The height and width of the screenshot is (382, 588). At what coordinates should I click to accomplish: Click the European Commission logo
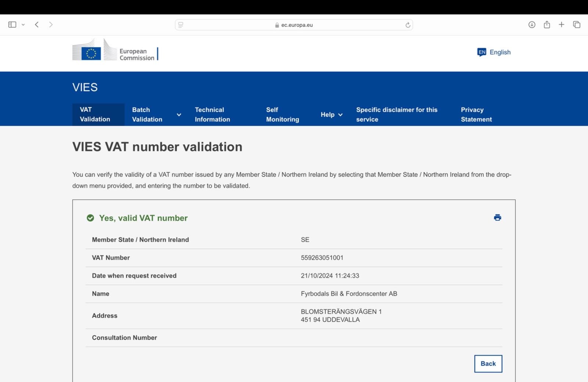pos(115,50)
